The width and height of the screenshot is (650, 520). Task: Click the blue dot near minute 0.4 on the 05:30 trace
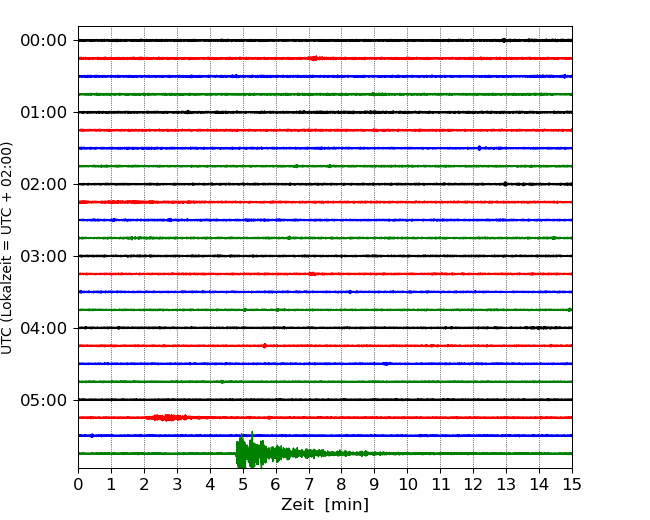pyautogui.click(x=92, y=435)
